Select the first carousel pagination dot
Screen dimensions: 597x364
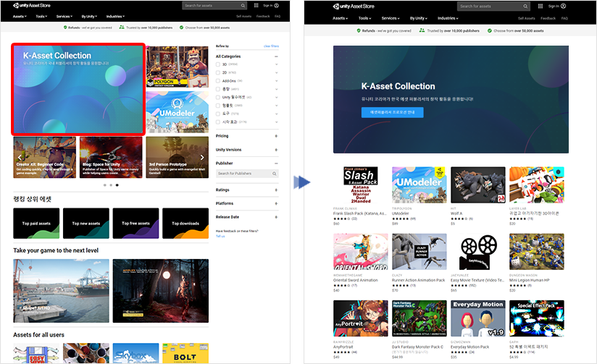tap(105, 185)
